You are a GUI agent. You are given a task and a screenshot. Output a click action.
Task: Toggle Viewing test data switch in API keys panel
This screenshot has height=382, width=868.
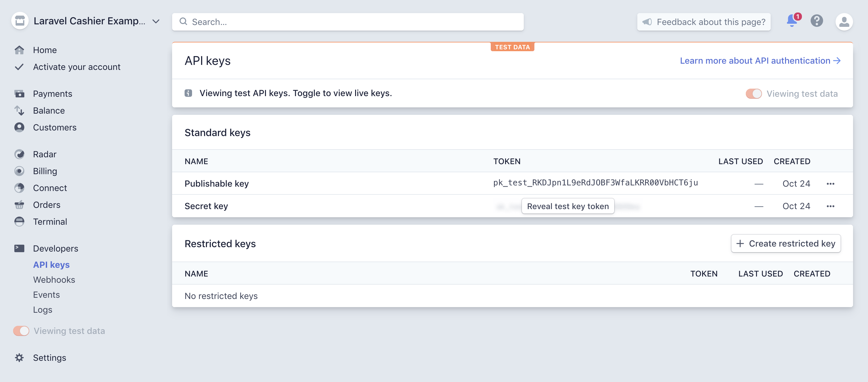pyautogui.click(x=754, y=93)
